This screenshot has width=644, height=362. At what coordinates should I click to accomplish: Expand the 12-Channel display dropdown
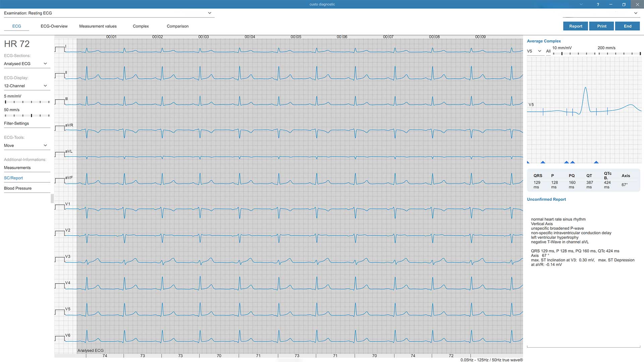(27, 86)
